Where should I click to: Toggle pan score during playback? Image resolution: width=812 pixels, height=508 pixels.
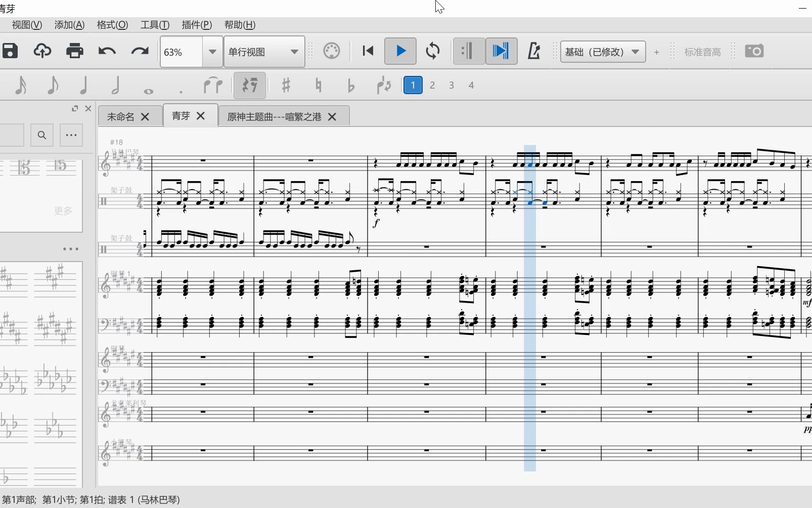pyautogui.click(x=501, y=51)
